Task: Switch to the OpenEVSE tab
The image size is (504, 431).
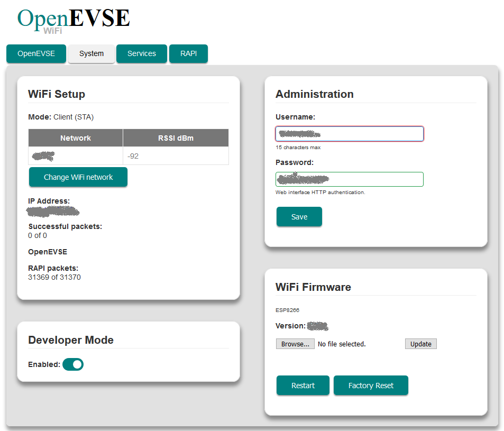Action: point(36,53)
